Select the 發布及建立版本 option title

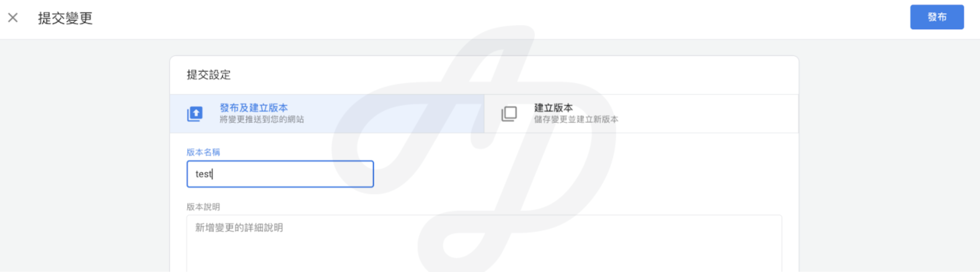253,108
